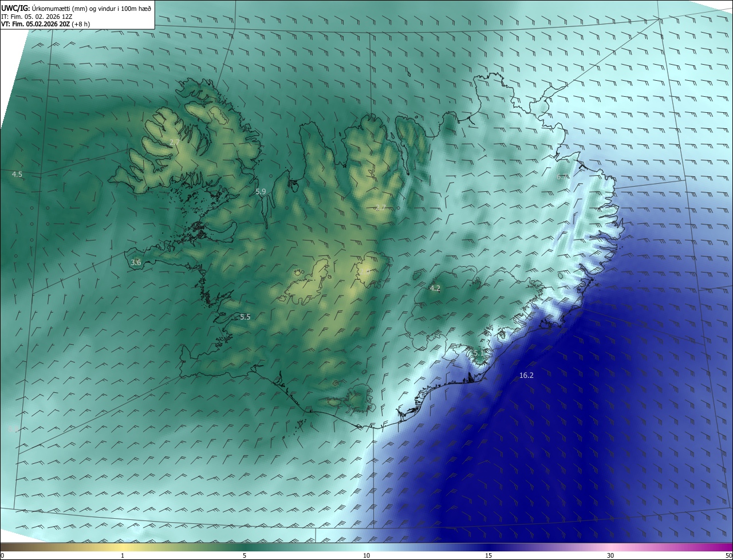
Task: Click the yellow band of the color scale above 1
Action: click(x=123, y=547)
